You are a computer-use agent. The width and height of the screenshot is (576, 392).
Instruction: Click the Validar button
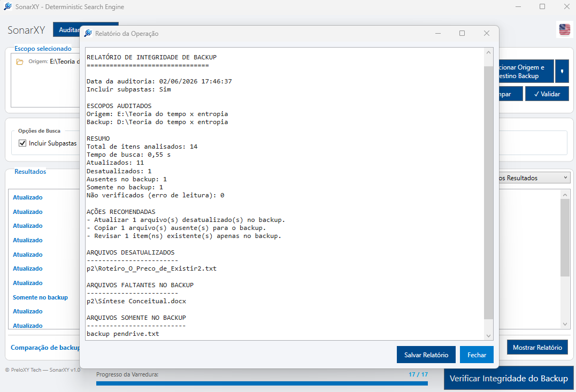click(547, 94)
